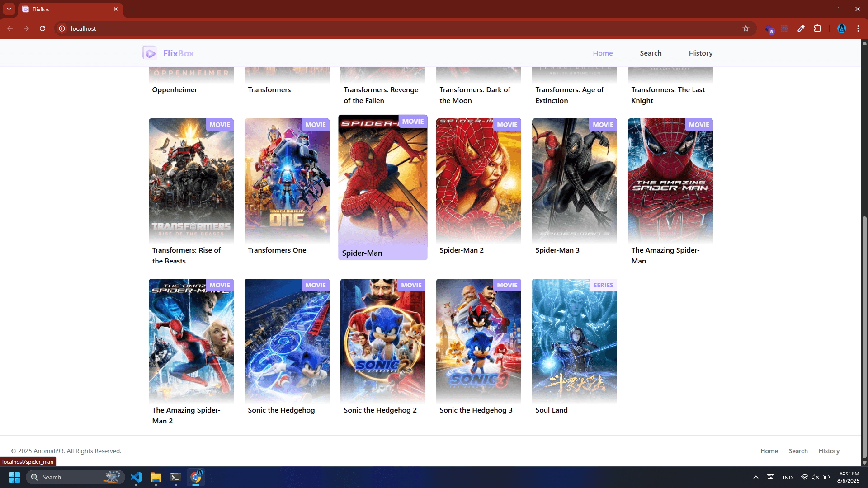The width and height of the screenshot is (868, 488).
Task: Open the Extensions puzzle icon
Action: 817,28
